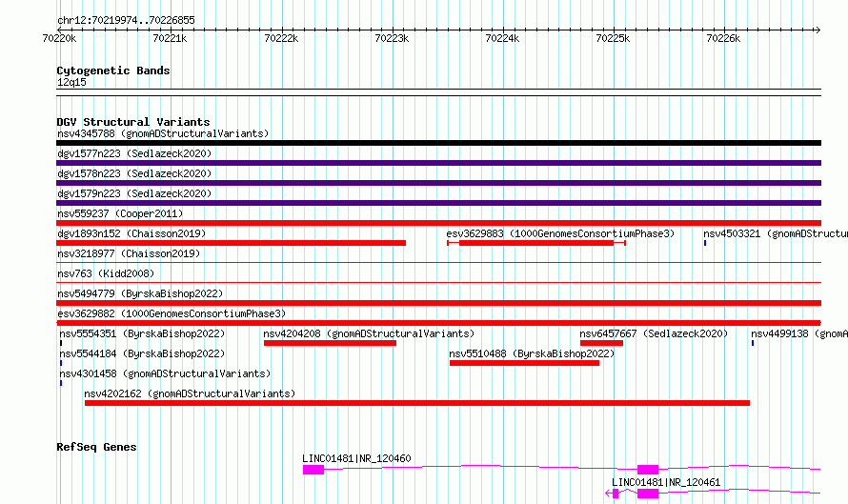Click the nsv4345788 gnomAD variant label

click(163, 133)
